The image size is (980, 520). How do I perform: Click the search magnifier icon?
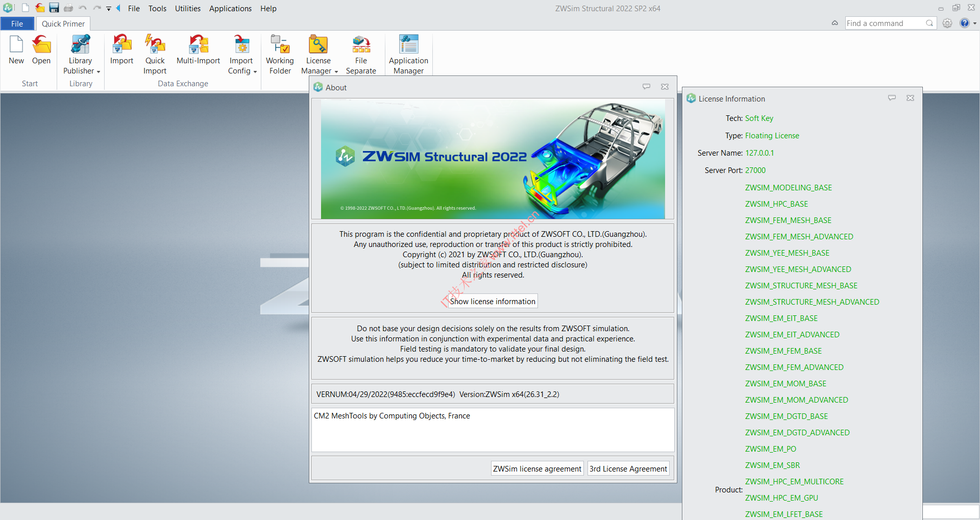click(929, 23)
